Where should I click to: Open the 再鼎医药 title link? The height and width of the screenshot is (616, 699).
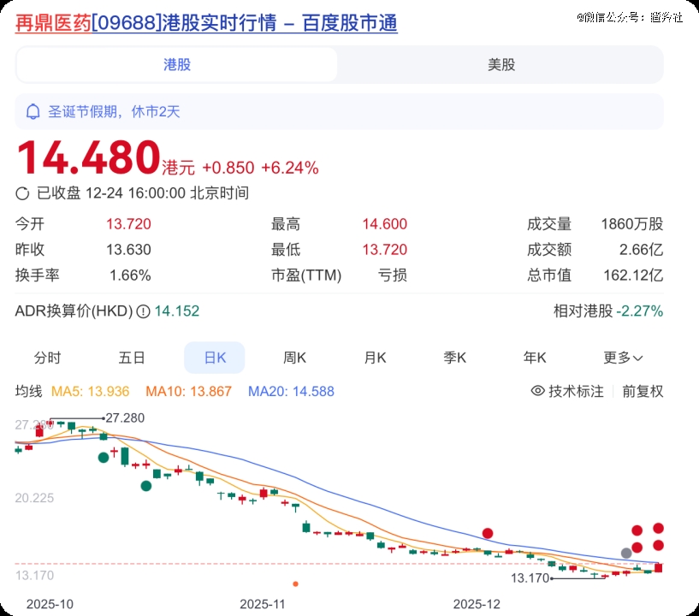click(x=52, y=23)
